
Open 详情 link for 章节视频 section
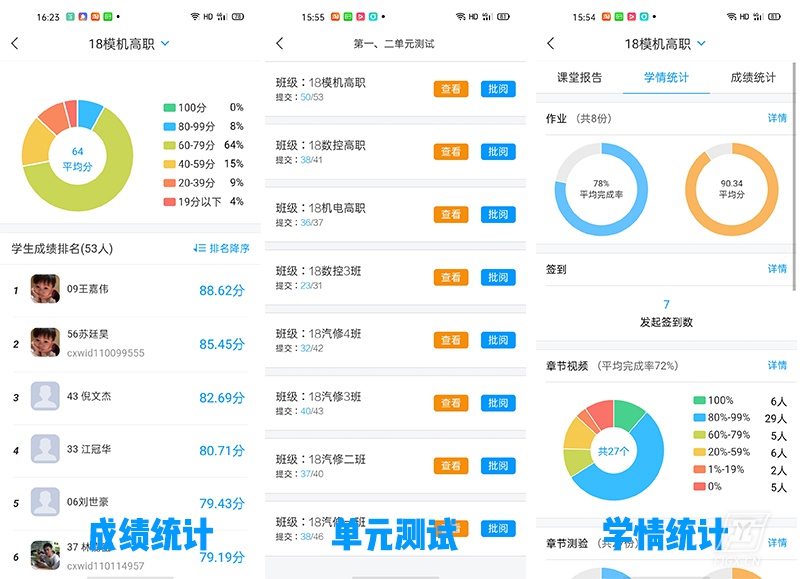pos(777,366)
